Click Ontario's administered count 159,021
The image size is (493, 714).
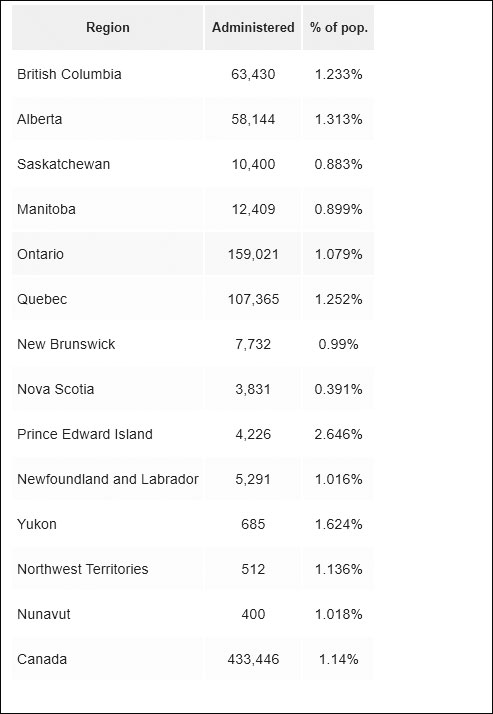(x=253, y=254)
